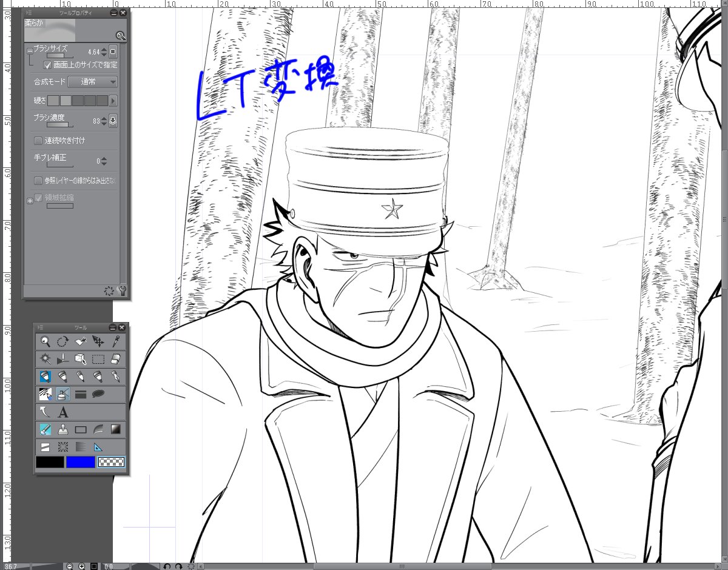Rotate canvas left in status bar

click(167, 566)
